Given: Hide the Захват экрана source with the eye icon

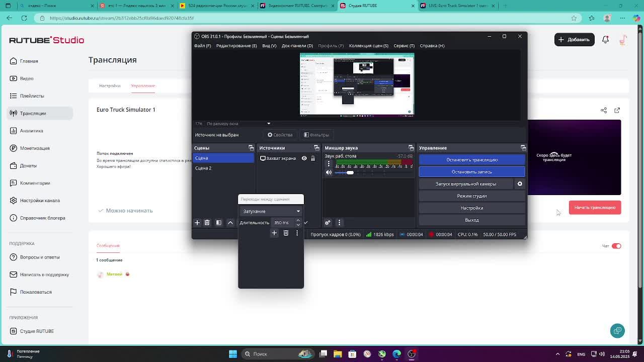Looking at the screenshot, I should pyautogui.click(x=304, y=158).
